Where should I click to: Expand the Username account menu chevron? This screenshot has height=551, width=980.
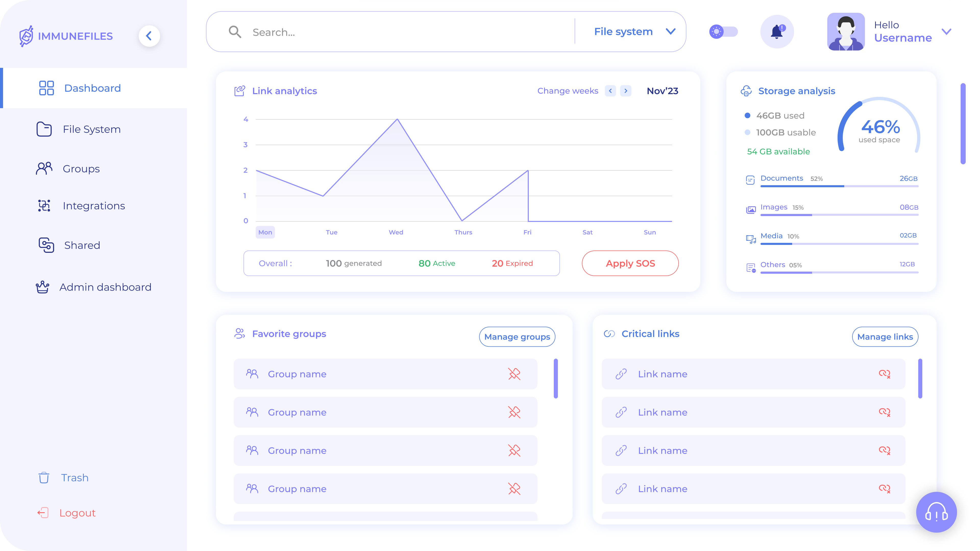tap(946, 32)
